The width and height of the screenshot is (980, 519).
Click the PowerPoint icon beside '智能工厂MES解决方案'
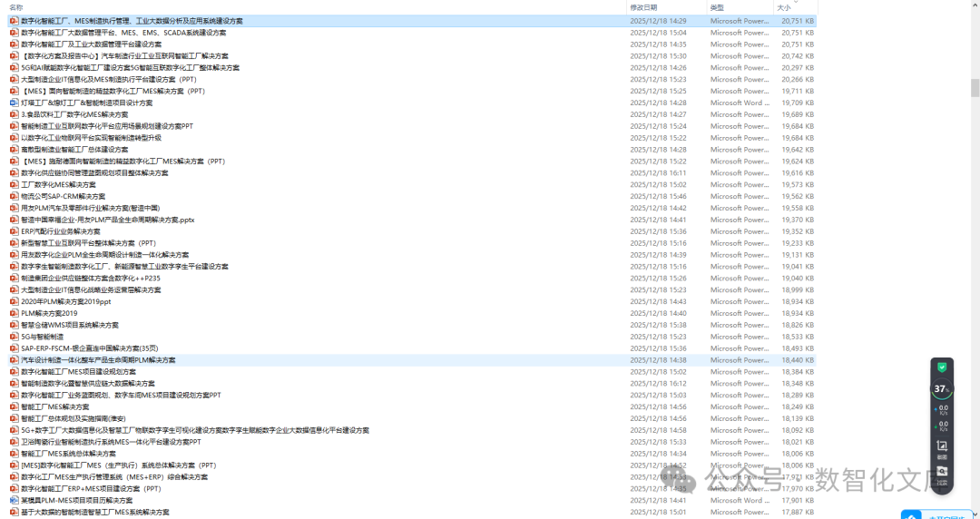pos(14,407)
